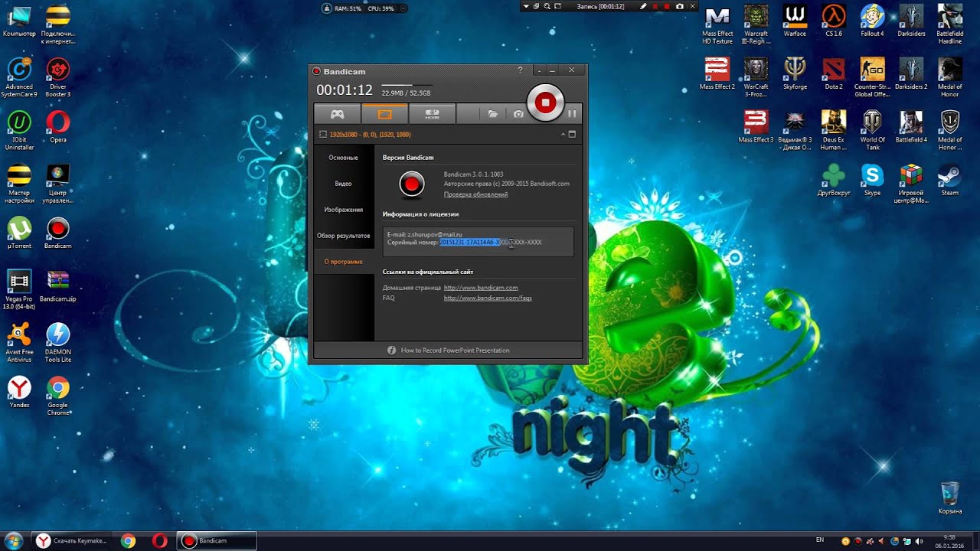Screen dimensions: 980x551
Task: Open DAEMON Tools Lite shortcut
Action: point(58,343)
